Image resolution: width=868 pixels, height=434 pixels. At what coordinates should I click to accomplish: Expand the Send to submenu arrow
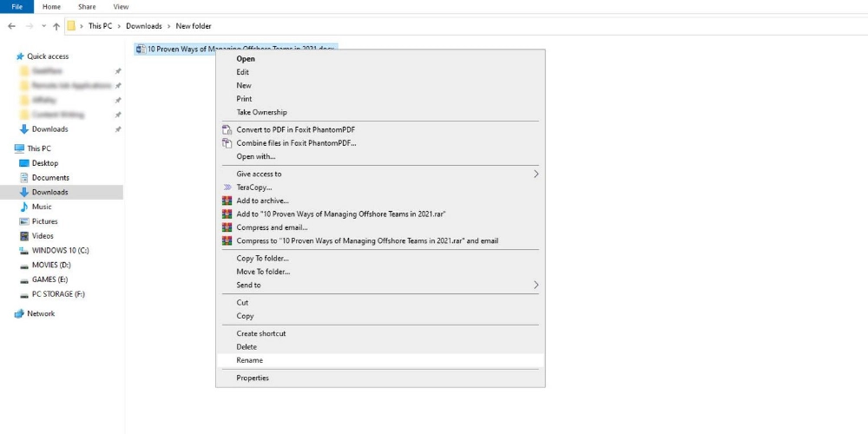(536, 285)
